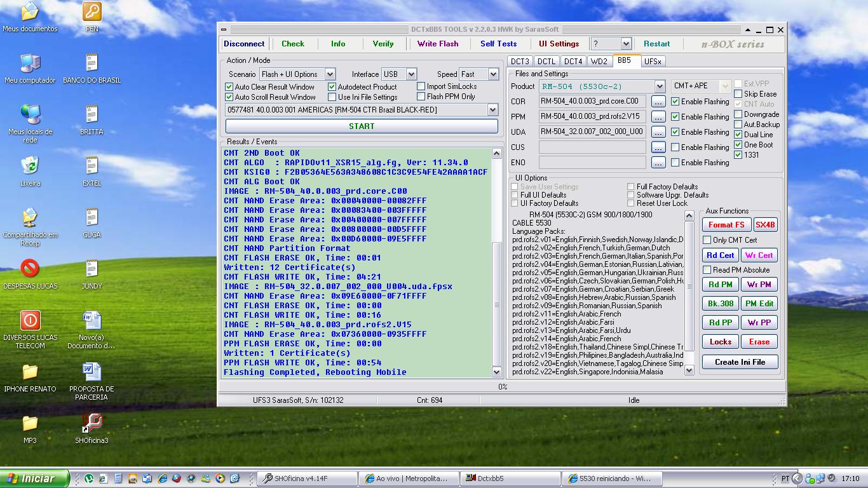Open the GUGA text file icon
The width and height of the screenshot is (868, 488).
92,222
